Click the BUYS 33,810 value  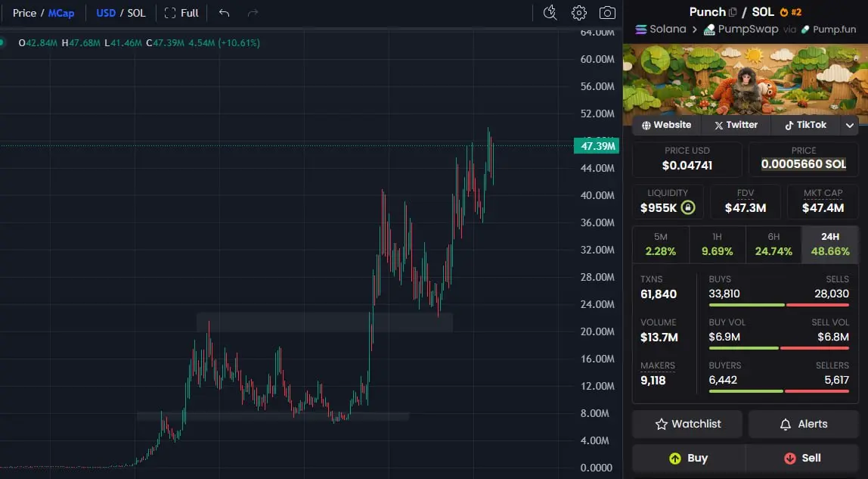click(724, 294)
